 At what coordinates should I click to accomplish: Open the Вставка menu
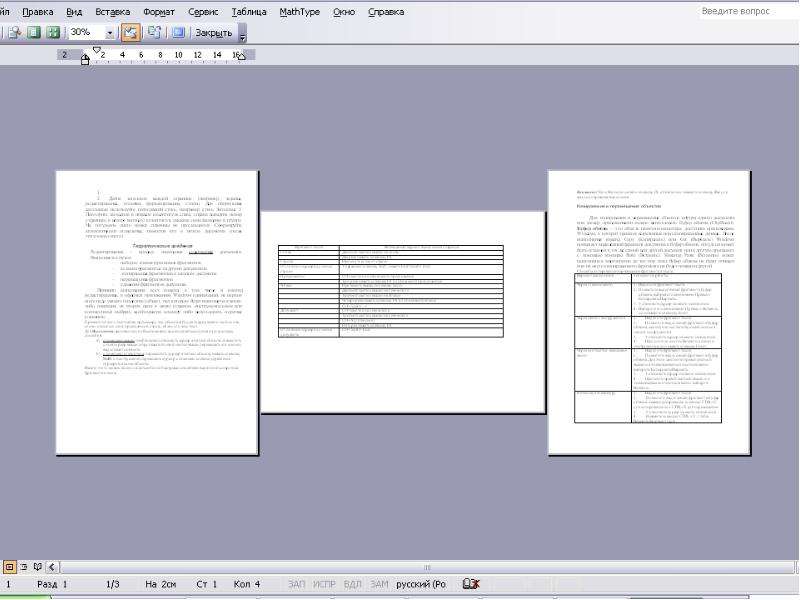click(x=112, y=12)
